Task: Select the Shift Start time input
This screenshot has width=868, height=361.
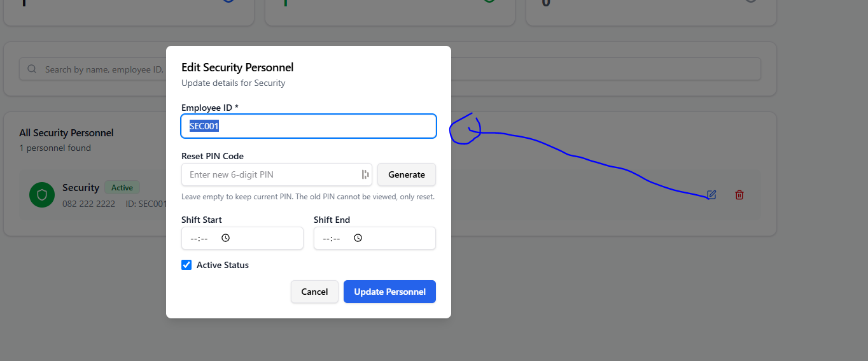Action: click(x=242, y=238)
